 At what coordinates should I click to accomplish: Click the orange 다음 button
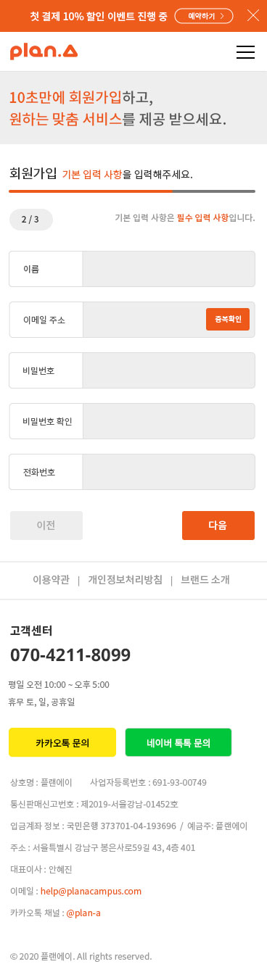point(218,526)
